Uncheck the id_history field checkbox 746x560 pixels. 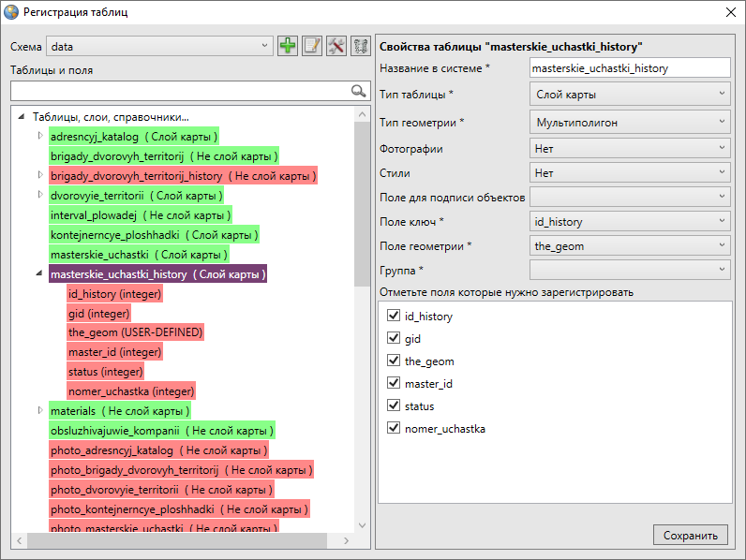click(393, 317)
